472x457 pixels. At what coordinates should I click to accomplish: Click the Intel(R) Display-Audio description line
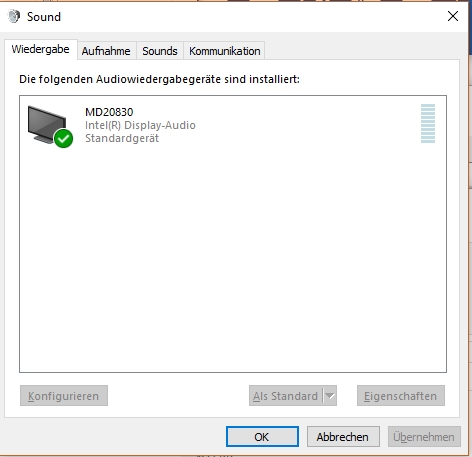(x=140, y=125)
